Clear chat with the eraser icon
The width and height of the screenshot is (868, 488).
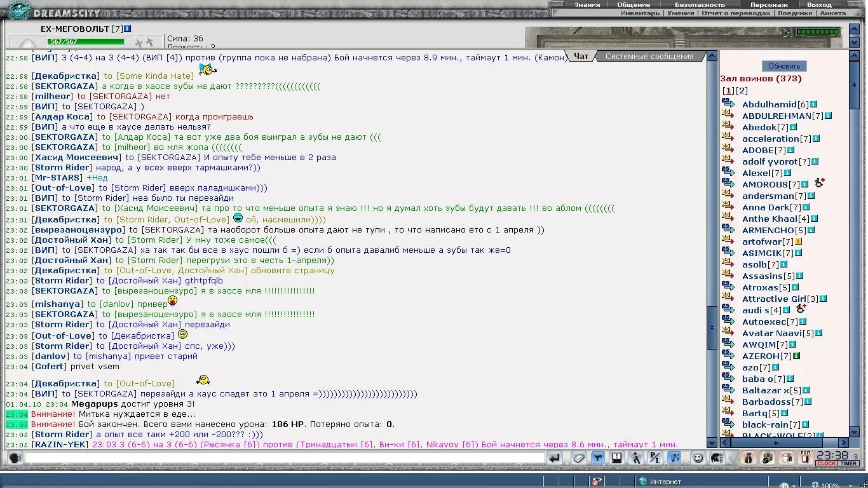coord(578,458)
